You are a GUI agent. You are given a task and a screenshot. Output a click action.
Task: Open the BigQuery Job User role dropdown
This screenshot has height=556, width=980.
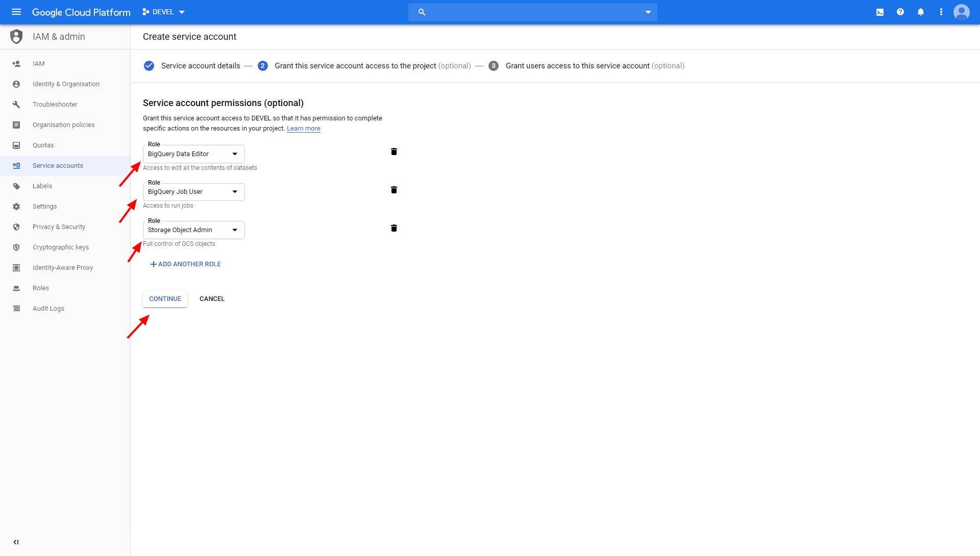pos(194,192)
